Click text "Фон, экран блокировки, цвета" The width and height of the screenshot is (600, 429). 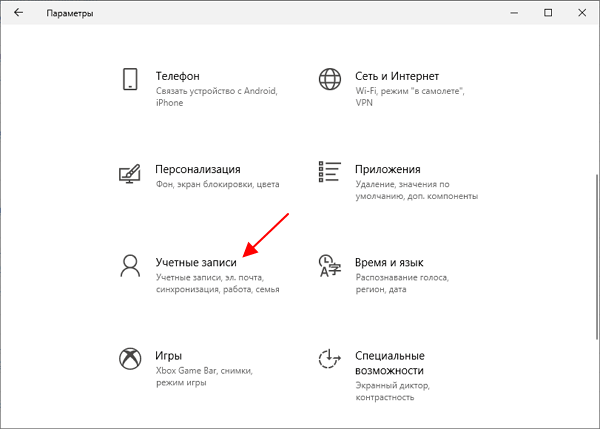(217, 184)
